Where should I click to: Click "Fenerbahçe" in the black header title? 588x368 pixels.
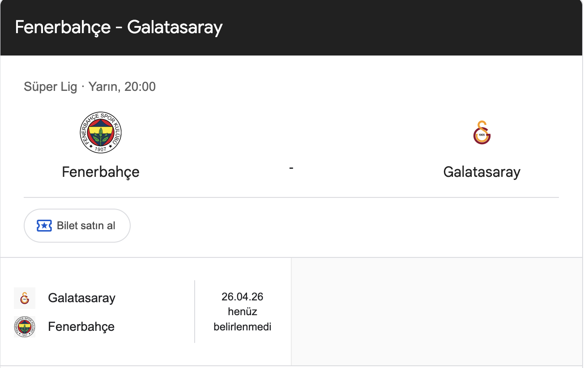63,27
